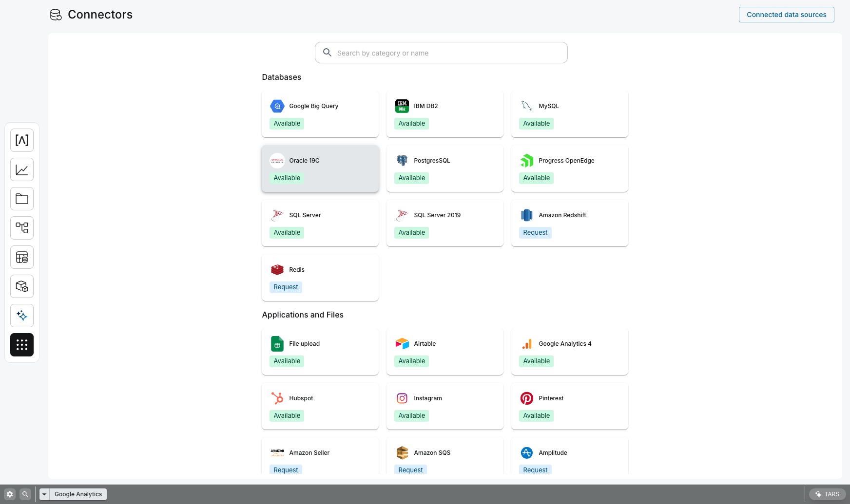This screenshot has height=504, width=850.
Task: Open the data flow diagram sidebar icon
Action: [22, 228]
